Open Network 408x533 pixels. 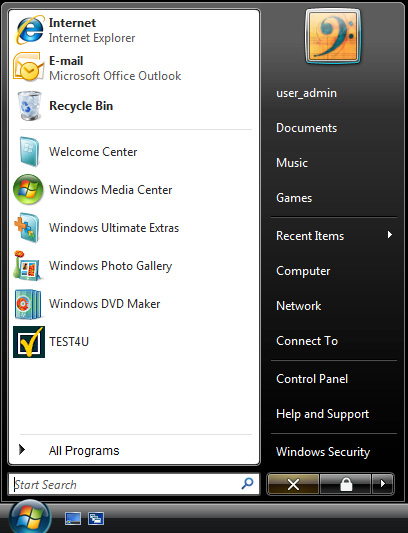pos(299,306)
